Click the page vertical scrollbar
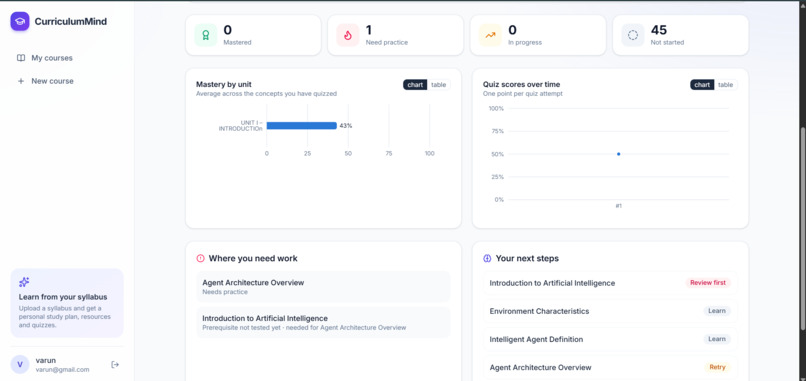This screenshot has width=806, height=381. 803,229
